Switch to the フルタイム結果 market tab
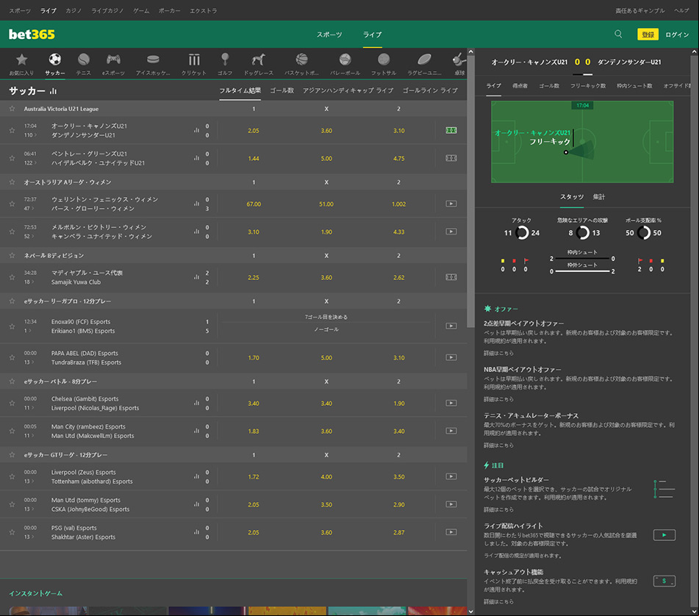 pyautogui.click(x=240, y=90)
